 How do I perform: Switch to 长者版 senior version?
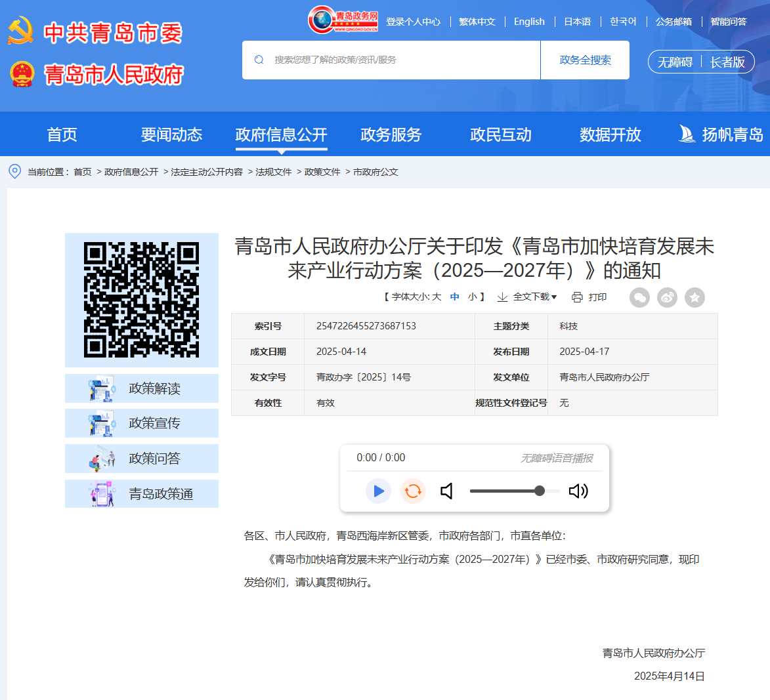click(727, 62)
